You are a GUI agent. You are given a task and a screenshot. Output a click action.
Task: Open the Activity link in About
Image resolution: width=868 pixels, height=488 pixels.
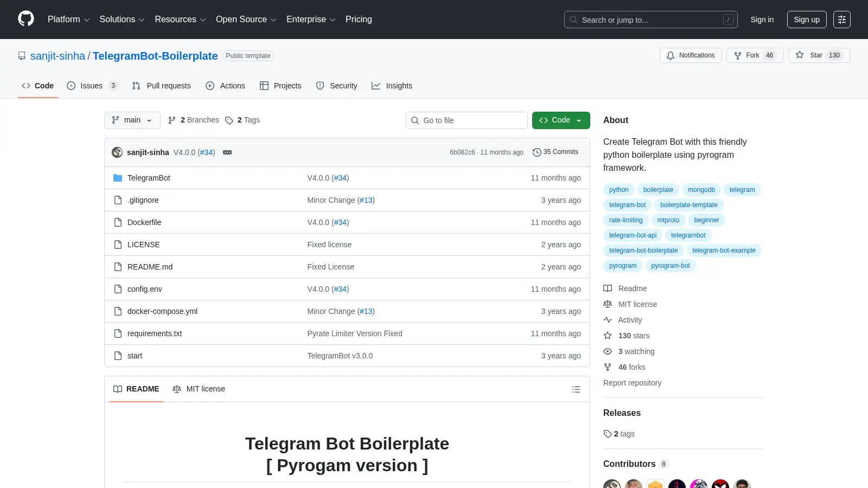(x=623, y=320)
